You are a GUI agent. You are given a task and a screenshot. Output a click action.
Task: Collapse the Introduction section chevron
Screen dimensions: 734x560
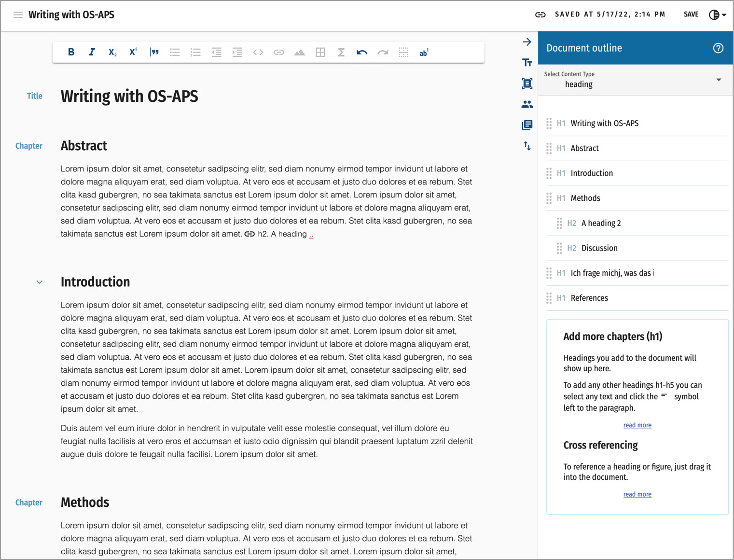point(40,282)
